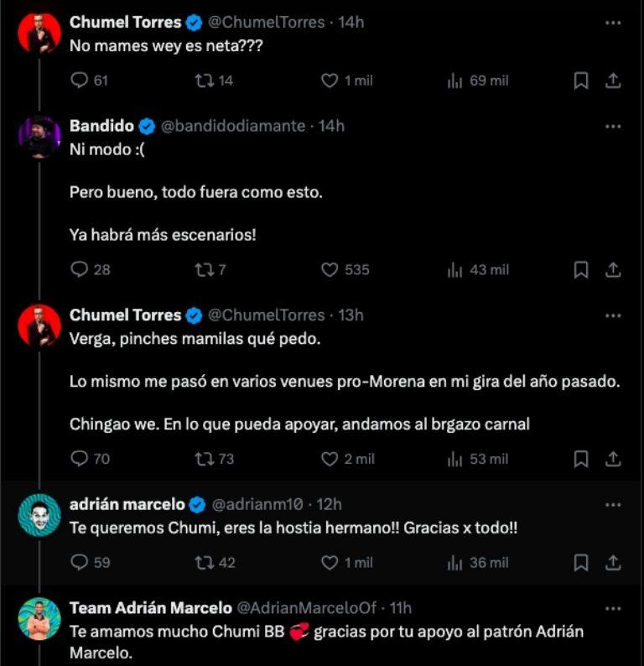Screen dimensions: 644x666
Task: Open more options on Bandido's tweet
Action: click(613, 126)
